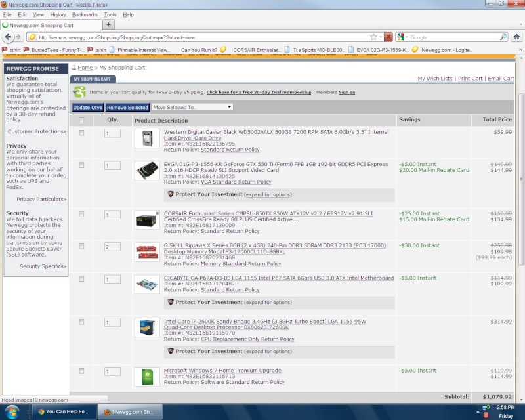Click the Sign In link for members
The image size is (525, 420).
(347, 92)
